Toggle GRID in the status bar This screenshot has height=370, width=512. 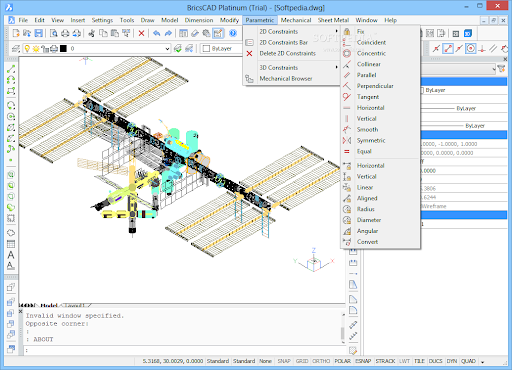pyautogui.click(x=302, y=361)
